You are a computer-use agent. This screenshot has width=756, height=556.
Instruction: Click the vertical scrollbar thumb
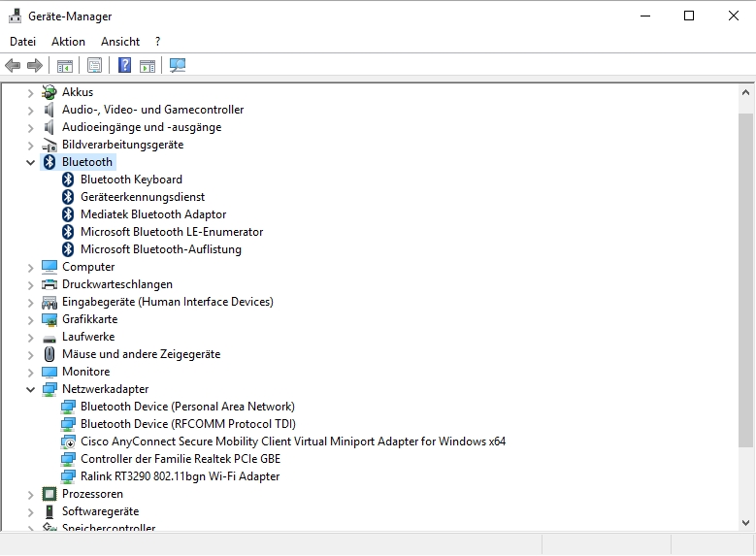[x=746, y=280]
